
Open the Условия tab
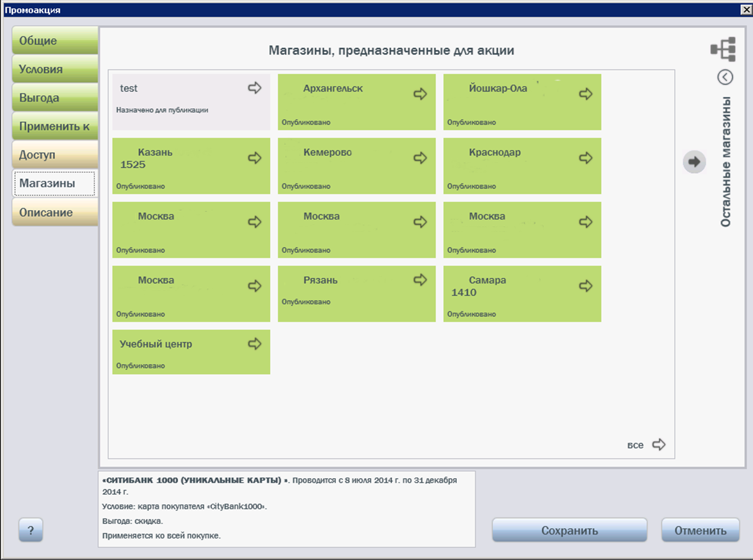55,69
